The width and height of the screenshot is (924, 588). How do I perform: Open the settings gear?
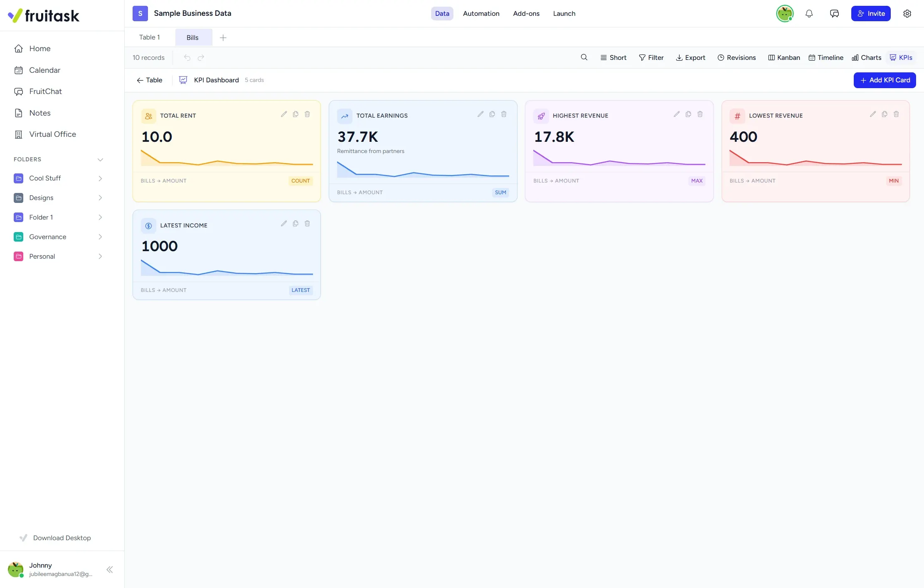coord(907,13)
